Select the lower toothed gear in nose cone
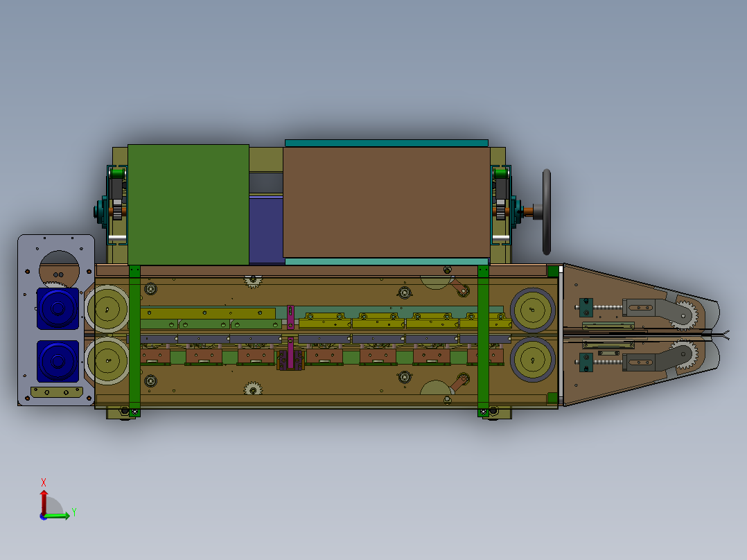This screenshot has width=747, height=560. [x=685, y=355]
